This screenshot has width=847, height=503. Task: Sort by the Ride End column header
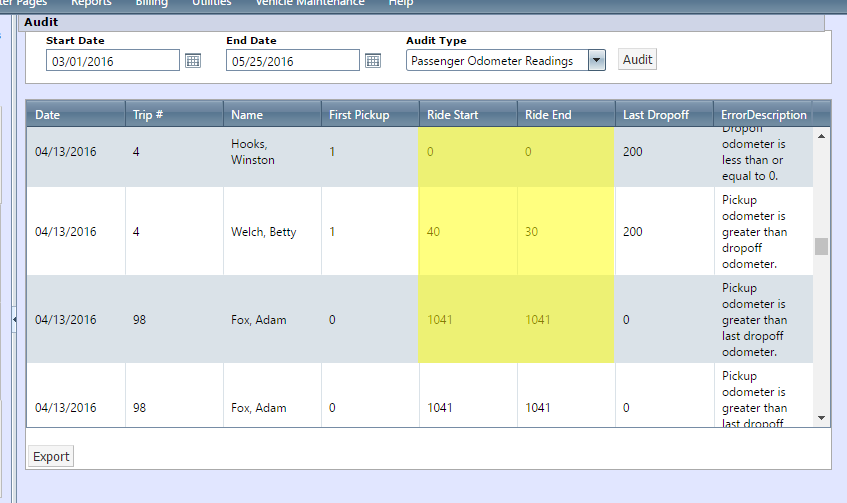click(566, 115)
